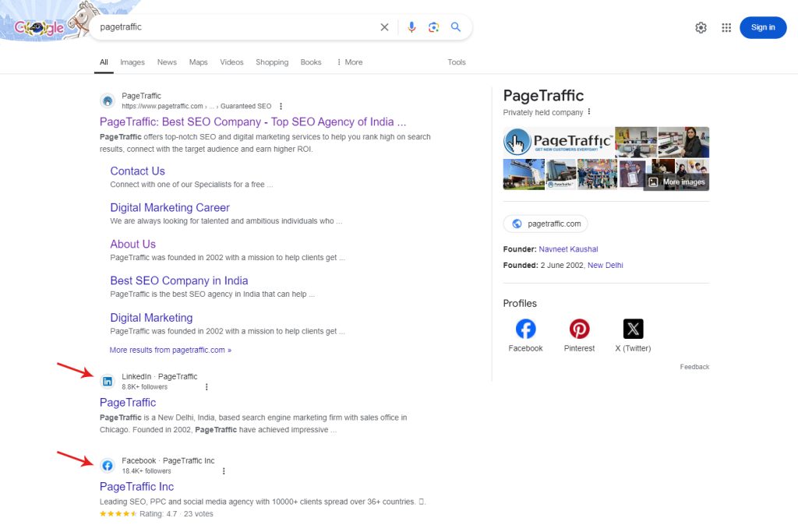The height and width of the screenshot is (532, 798).
Task: Open options menu for pagetraffic.com result
Action: 281,106
